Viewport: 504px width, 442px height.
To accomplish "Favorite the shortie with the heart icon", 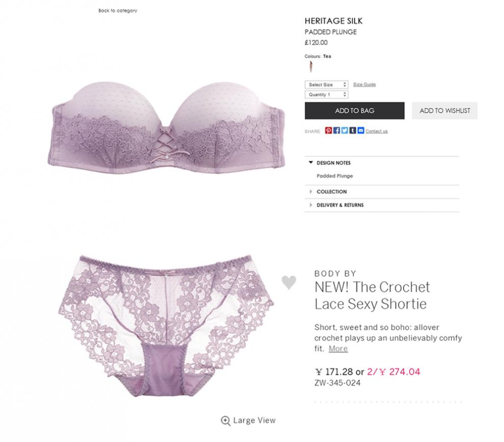I will coord(289,283).
